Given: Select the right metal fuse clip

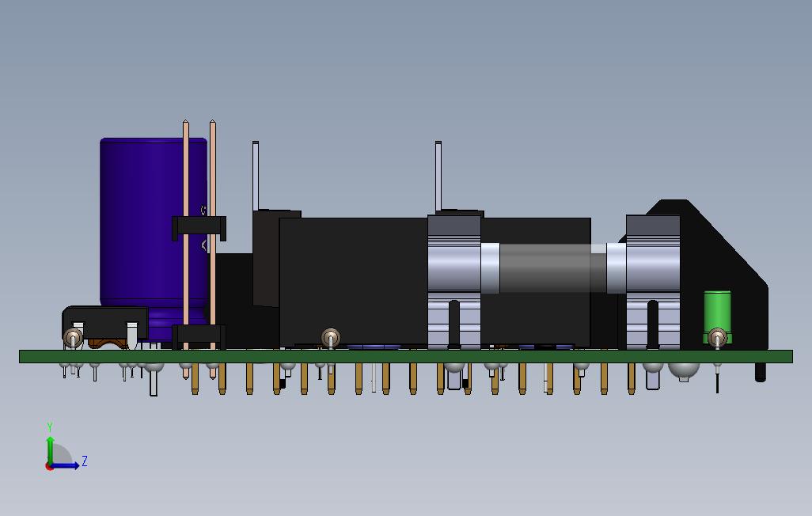Looking at the screenshot, I should tap(653, 283).
